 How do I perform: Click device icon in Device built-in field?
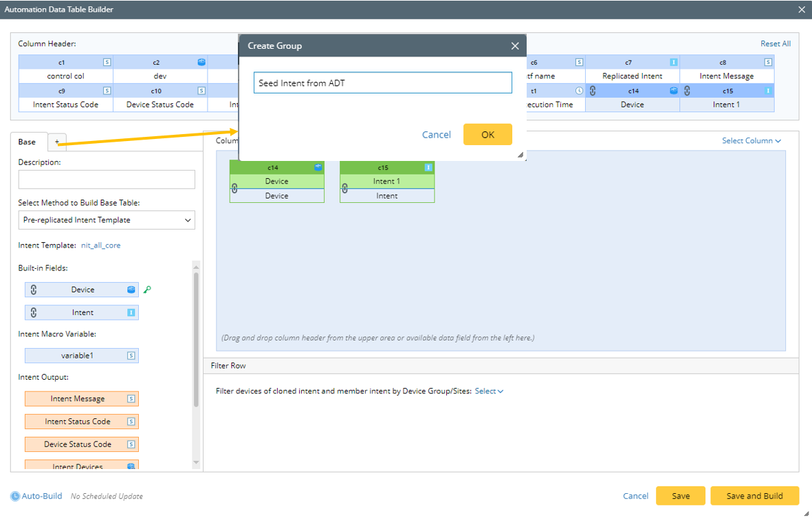(x=131, y=290)
